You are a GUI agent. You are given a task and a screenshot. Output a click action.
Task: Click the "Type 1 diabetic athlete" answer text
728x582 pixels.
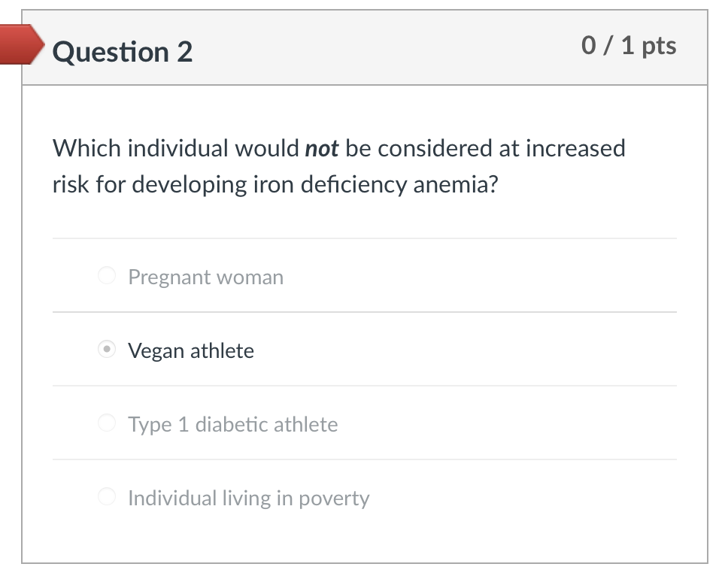click(233, 424)
